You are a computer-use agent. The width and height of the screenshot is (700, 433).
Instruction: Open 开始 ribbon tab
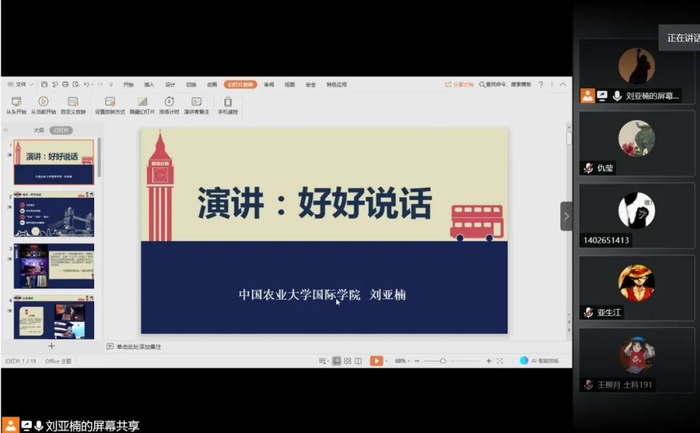(x=129, y=84)
